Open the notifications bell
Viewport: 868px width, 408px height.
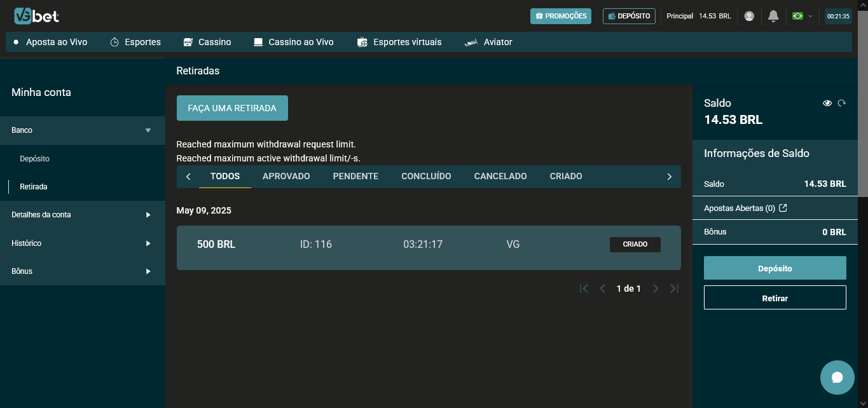tap(773, 16)
